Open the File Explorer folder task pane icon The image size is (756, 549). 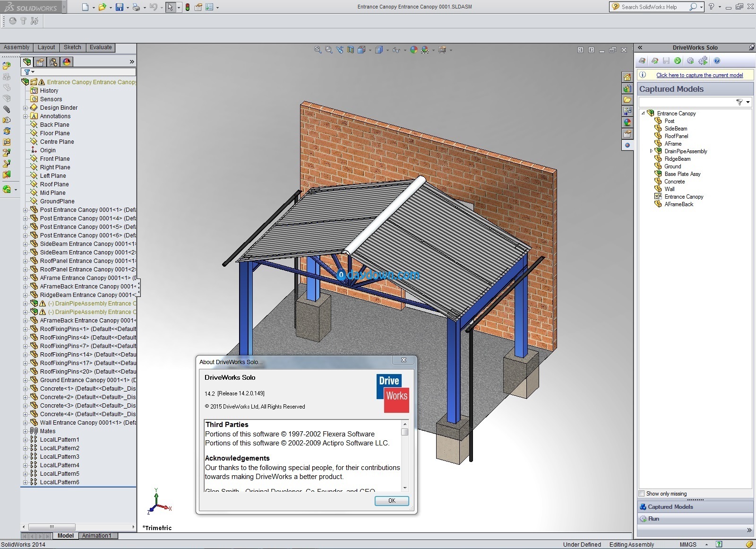[627, 100]
